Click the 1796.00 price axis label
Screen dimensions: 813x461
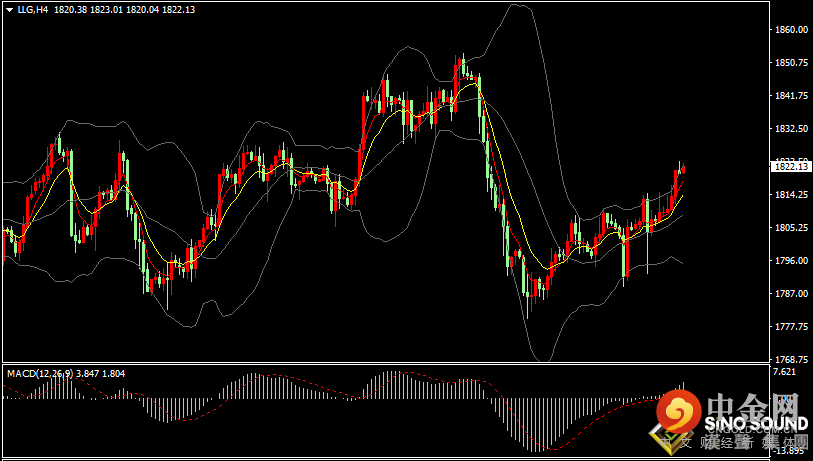tap(790, 260)
